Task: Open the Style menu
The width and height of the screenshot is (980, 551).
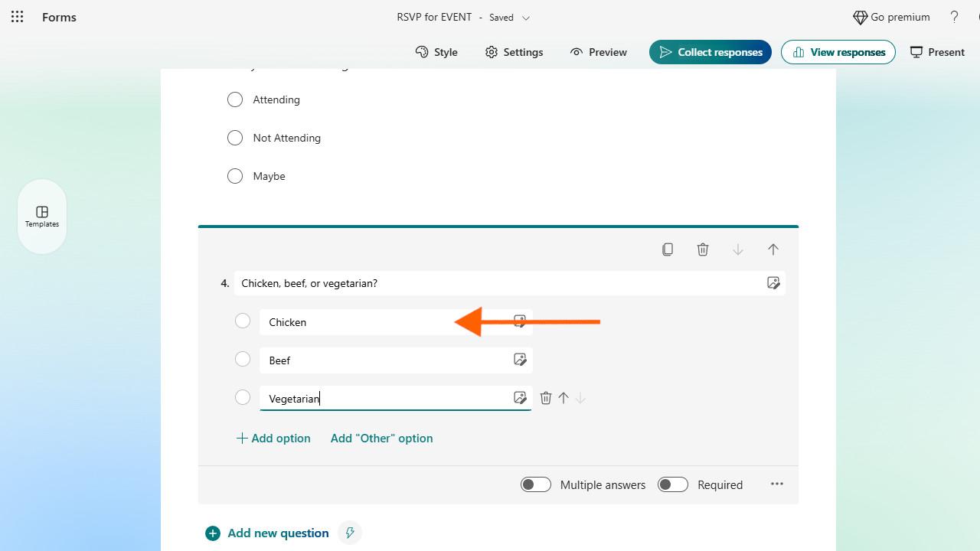Action: (x=436, y=52)
